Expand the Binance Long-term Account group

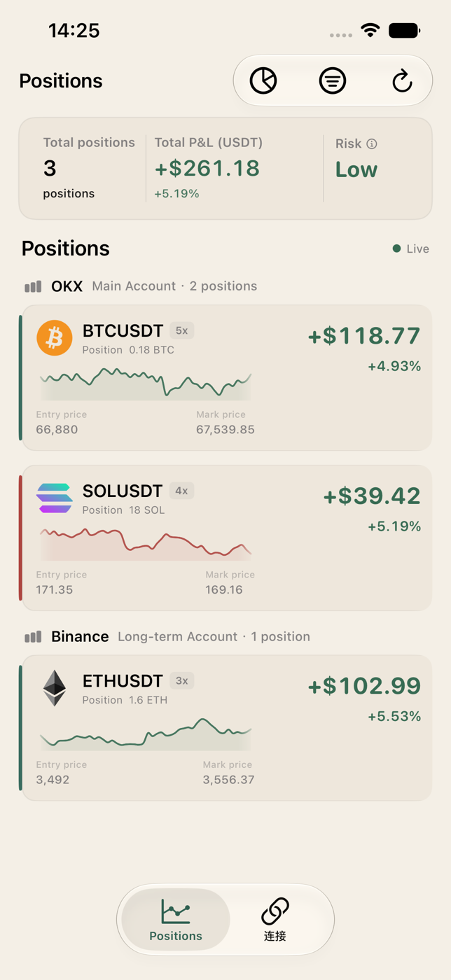coord(167,637)
